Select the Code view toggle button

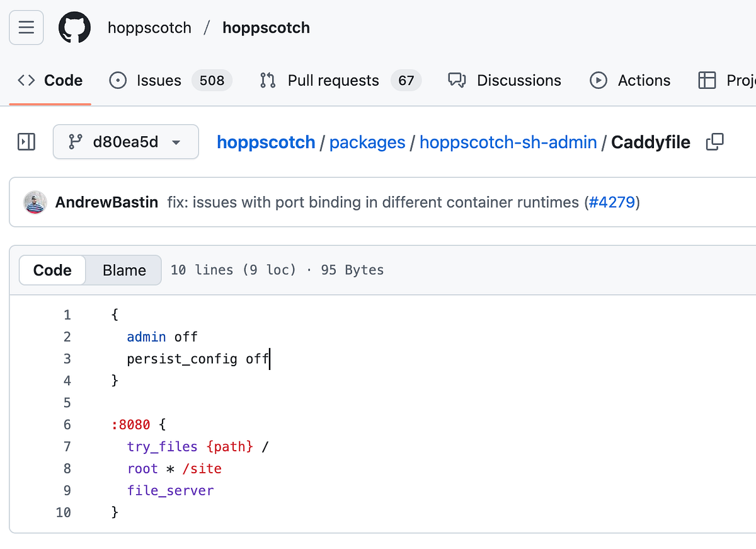click(x=52, y=270)
